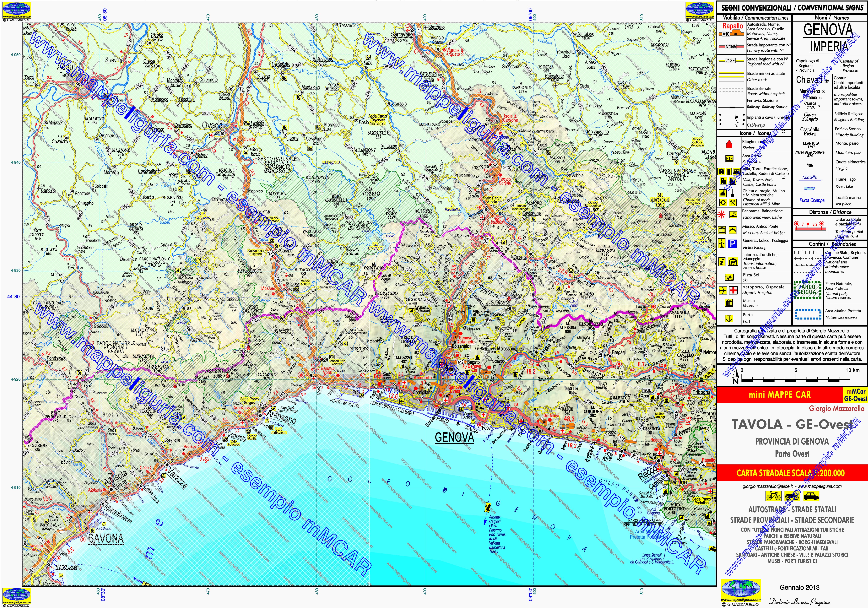
Task: Click the Pista Sci skier icon
Action: pyautogui.click(x=729, y=277)
